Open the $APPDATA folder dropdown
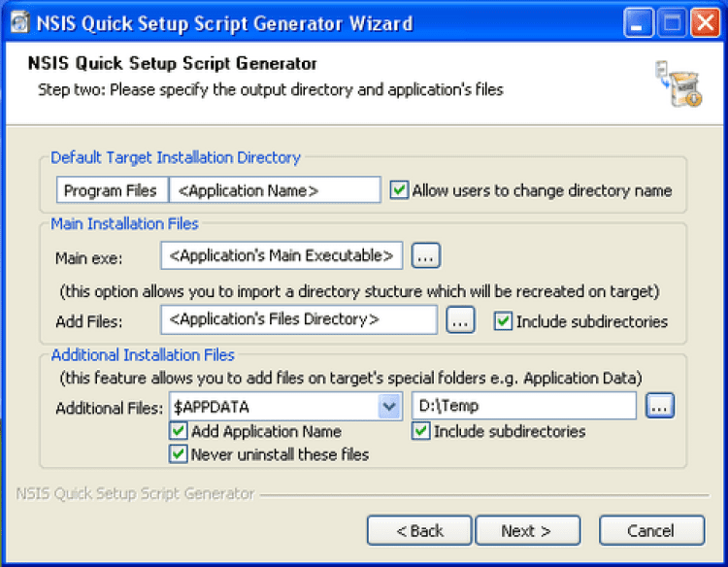Image resolution: width=728 pixels, height=567 pixels. (x=389, y=407)
